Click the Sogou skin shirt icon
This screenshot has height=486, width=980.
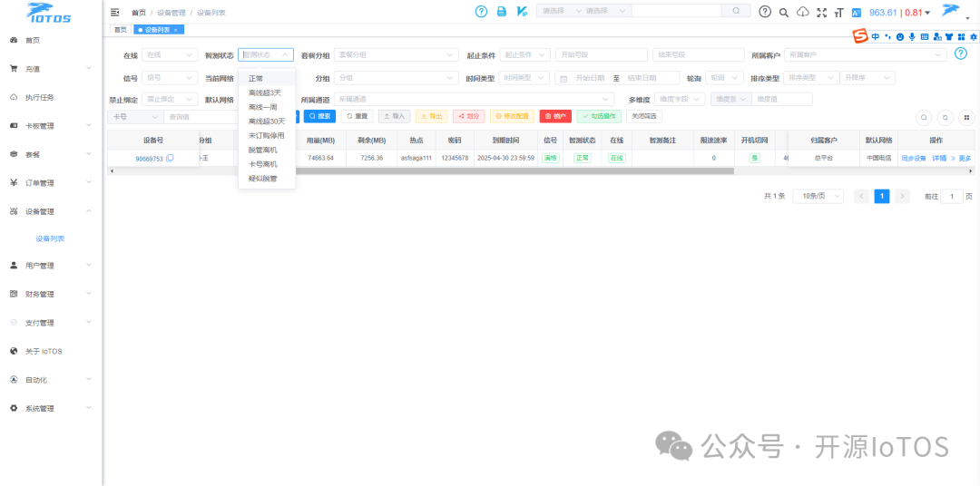(949, 37)
